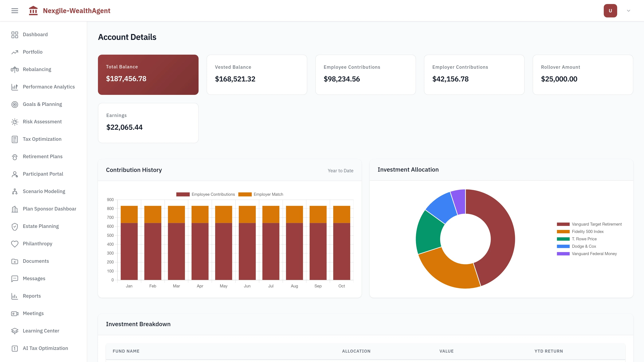Toggle Employer Match series visibility
Viewport: 644px width, 362px height.
tap(261, 194)
